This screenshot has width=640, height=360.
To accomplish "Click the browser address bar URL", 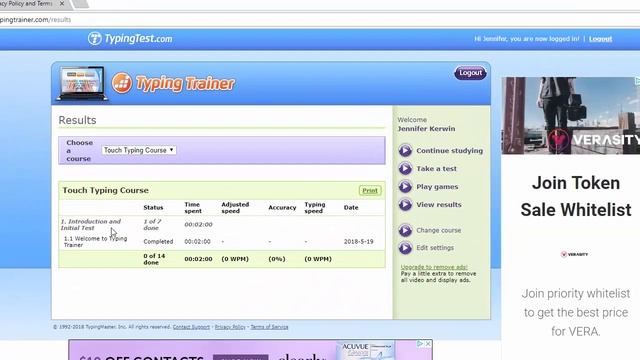I will pyautogui.click(x=36, y=20).
